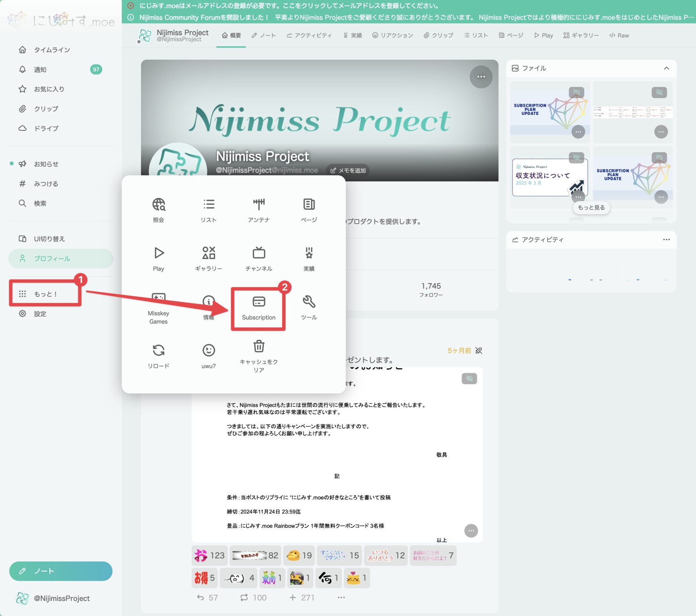
Task: Toggle hide on note's attached image
Action: (x=469, y=378)
